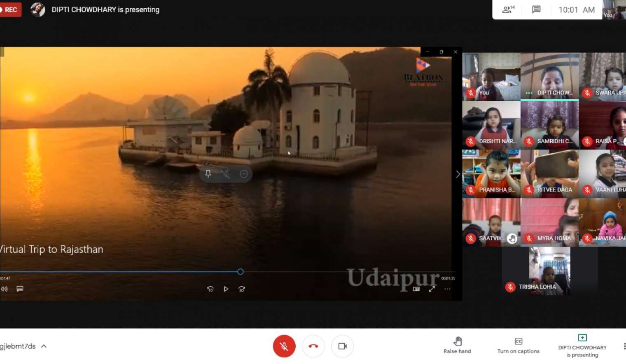Select TRISHA LOHIA participant tile
Viewport: 626px width, 364px height.
[x=549, y=271]
